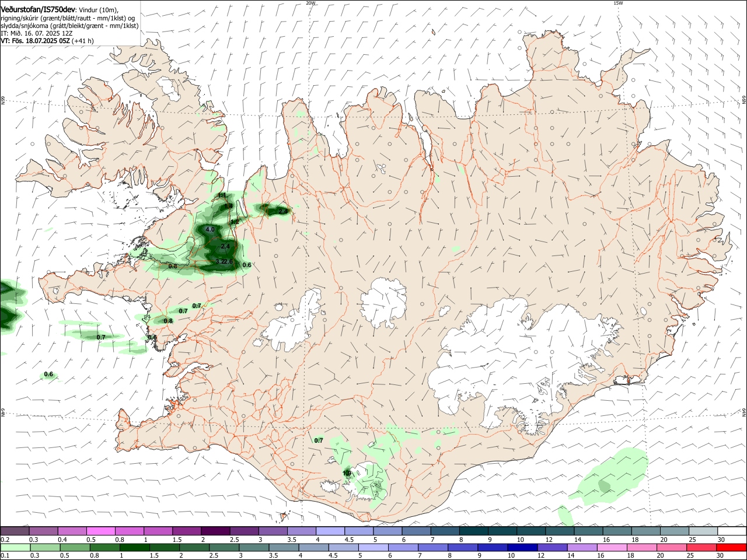The height and width of the screenshot is (560, 747).
Task: Click the 'IT: Mið. 16. 07. 2025 12Z' line
Action: (36, 34)
